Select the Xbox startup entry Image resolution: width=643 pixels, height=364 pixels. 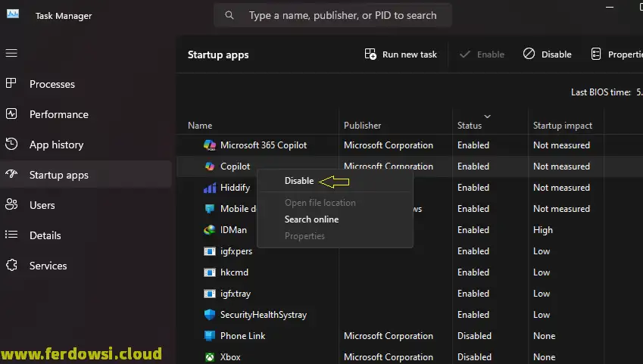coord(230,357)
